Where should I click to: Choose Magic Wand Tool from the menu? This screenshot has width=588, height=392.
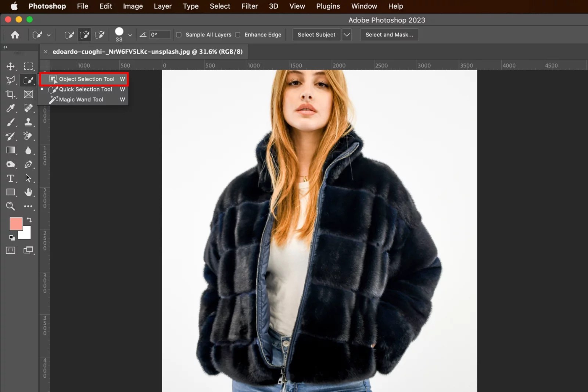(80, 99)
